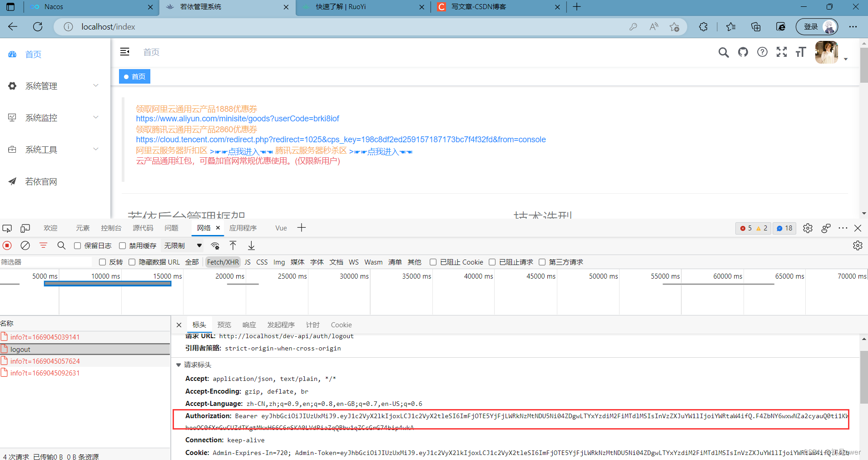The image size is (868, 460).
Task: Change layout font size icon
Action: click(x=801, y=52)
